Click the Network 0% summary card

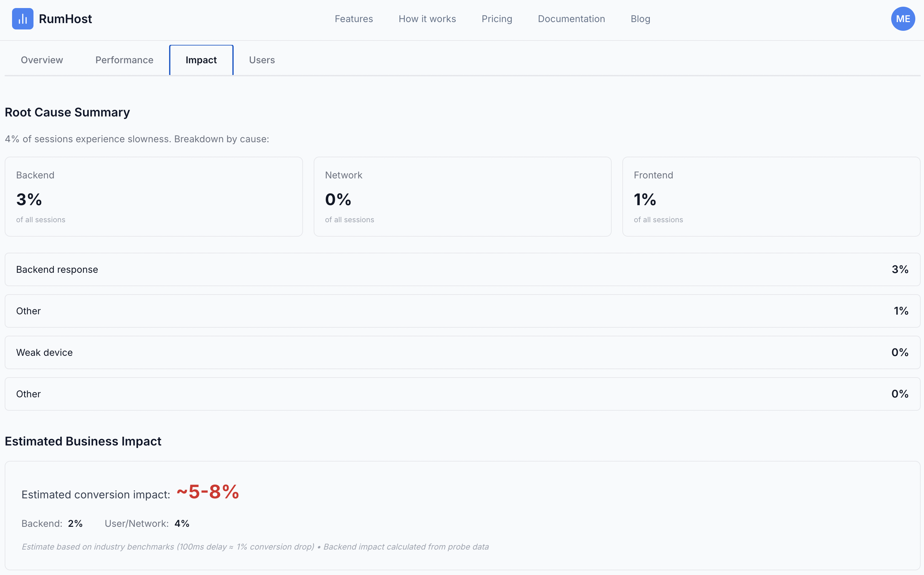[462, 196]
